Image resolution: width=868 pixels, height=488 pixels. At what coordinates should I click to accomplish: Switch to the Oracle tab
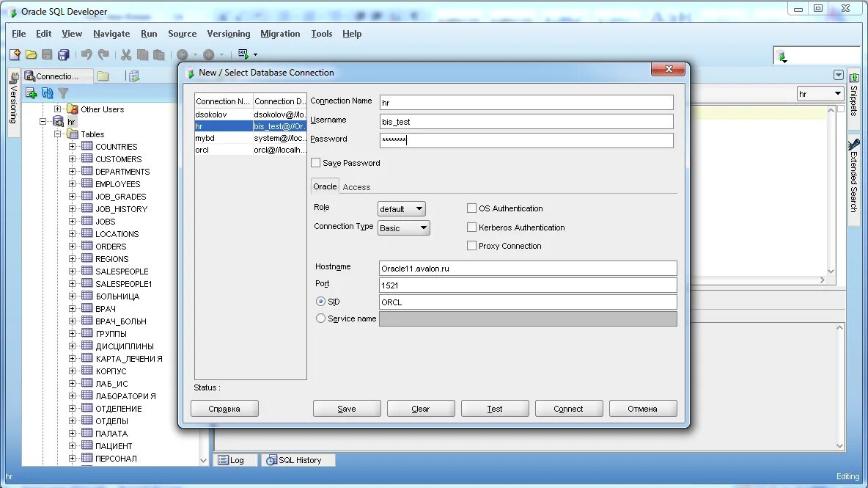(x=325, y=186)
